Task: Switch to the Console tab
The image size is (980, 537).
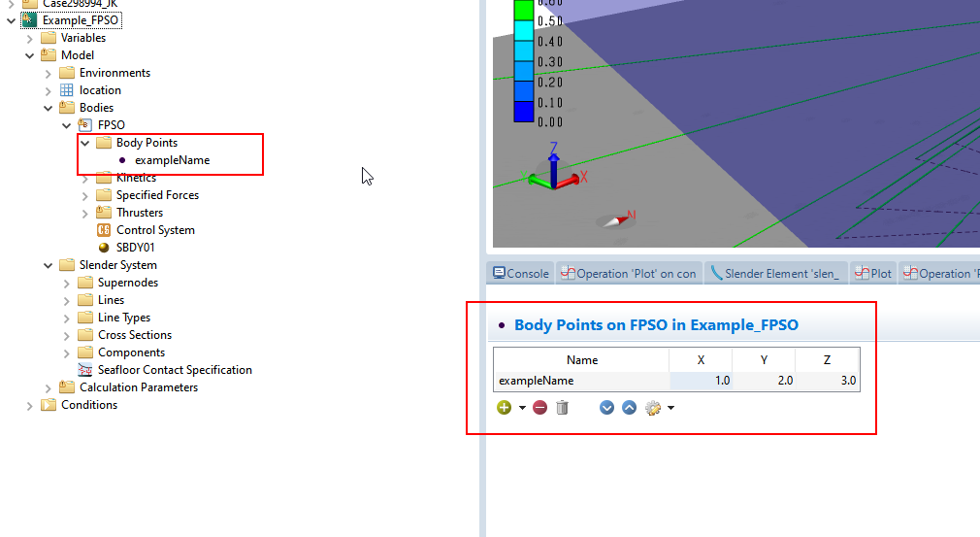Action: pos(520,274)
